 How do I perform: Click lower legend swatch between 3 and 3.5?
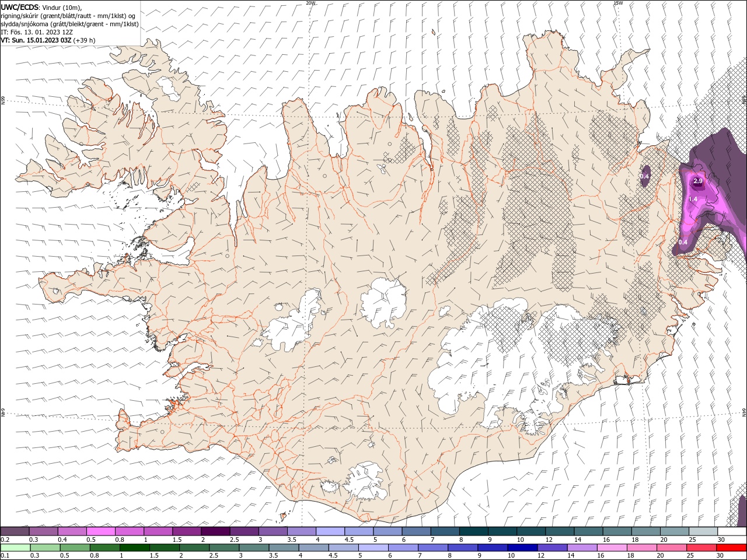pos(254,548)
